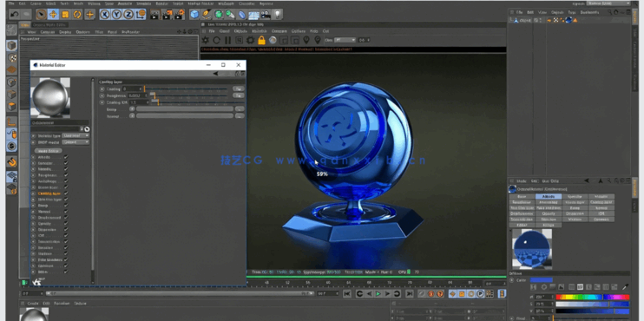Toggle the Z axis lock
The height and width of the screenshot is (321, 644).
pos(129,15)
